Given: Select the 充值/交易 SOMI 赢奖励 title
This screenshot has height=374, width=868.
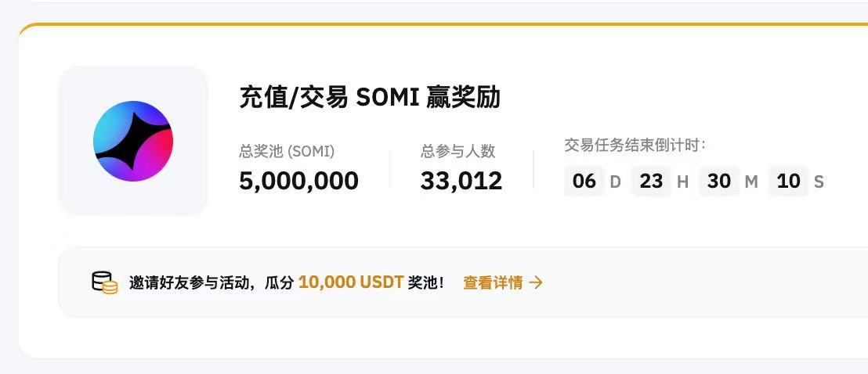Looking at the screenshot, I should point(370,97).
